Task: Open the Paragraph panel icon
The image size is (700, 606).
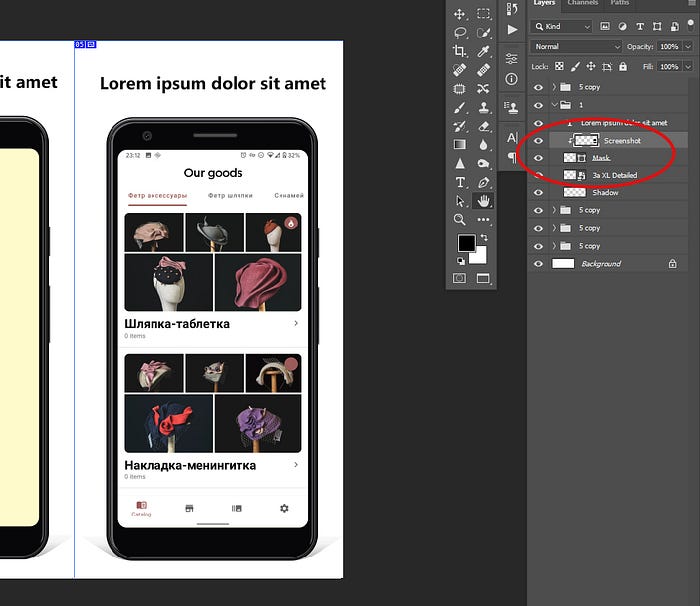Action: 512,157
